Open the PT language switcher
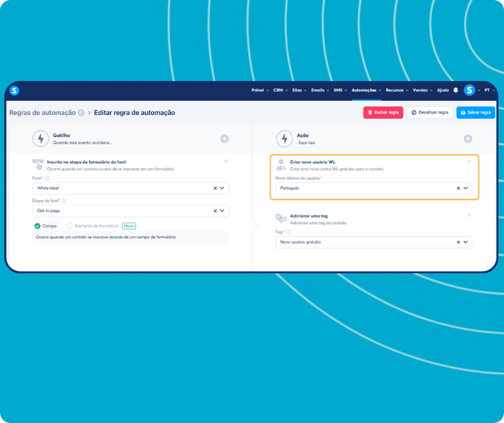 (489, 90)
